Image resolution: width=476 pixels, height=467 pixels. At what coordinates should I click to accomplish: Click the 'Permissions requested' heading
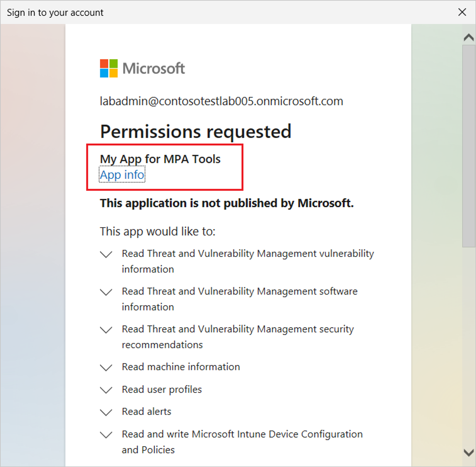tap(196, 132)
